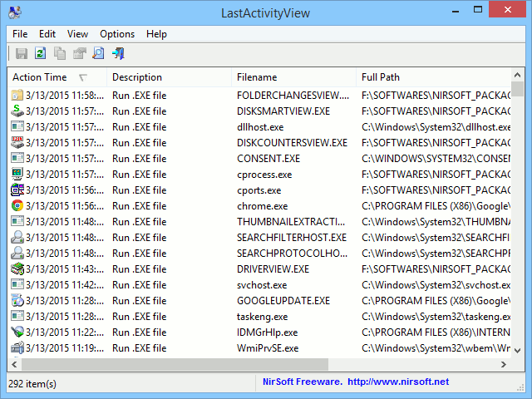Select the IDMGrHlp.exe filename cell
The image size is (532, 399).
coord(268,332)
